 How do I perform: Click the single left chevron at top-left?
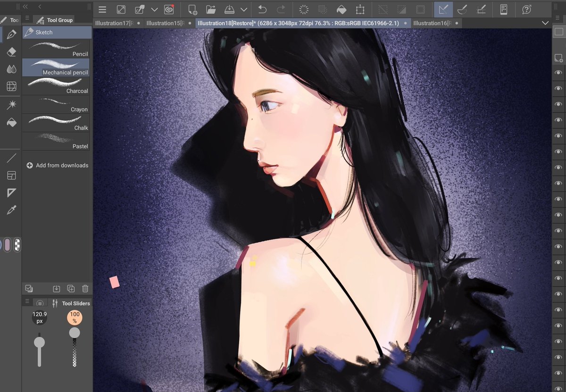pos(40,7)
